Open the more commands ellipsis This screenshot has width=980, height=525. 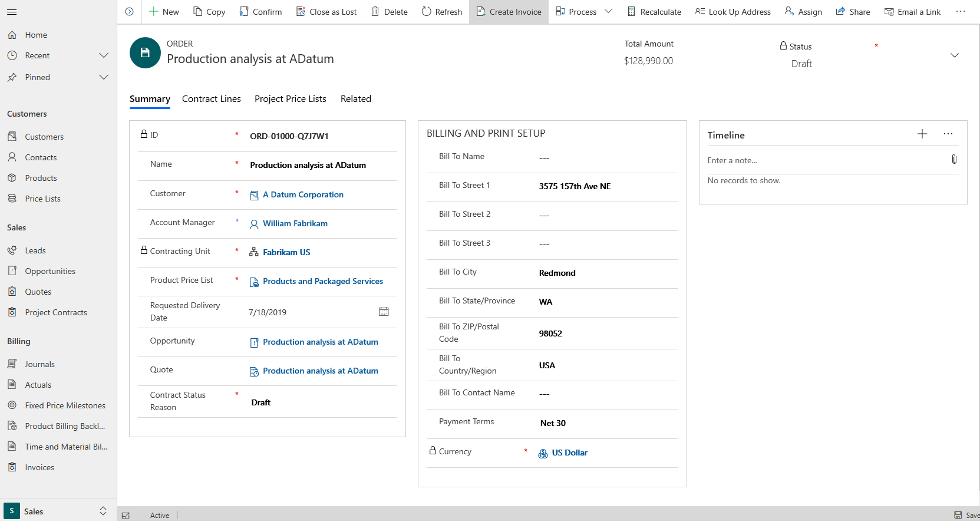point(961,12)
